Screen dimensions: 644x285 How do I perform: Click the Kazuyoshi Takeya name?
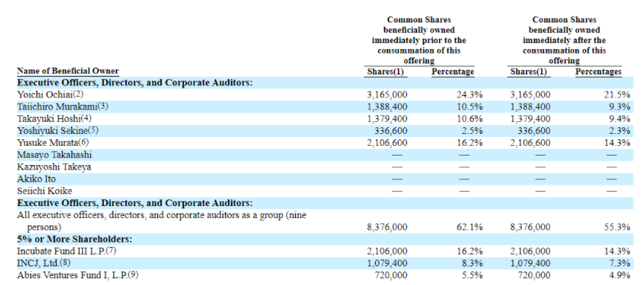54,167
